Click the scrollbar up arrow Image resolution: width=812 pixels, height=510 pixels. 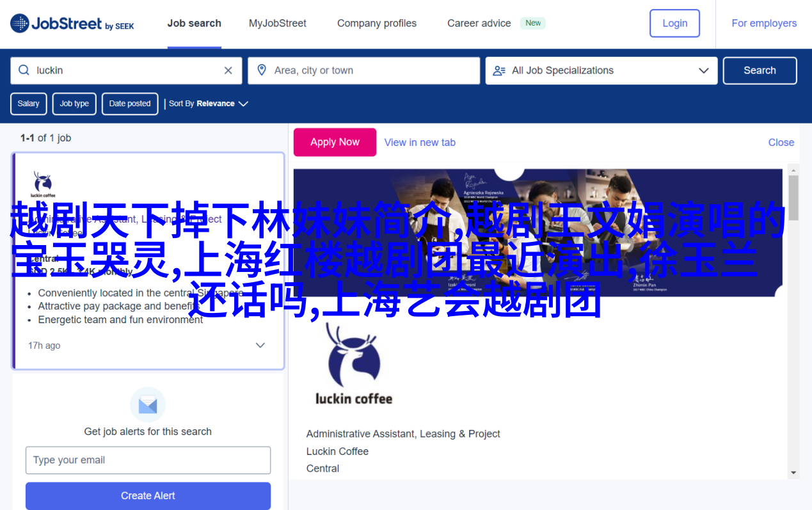[793, 170]
